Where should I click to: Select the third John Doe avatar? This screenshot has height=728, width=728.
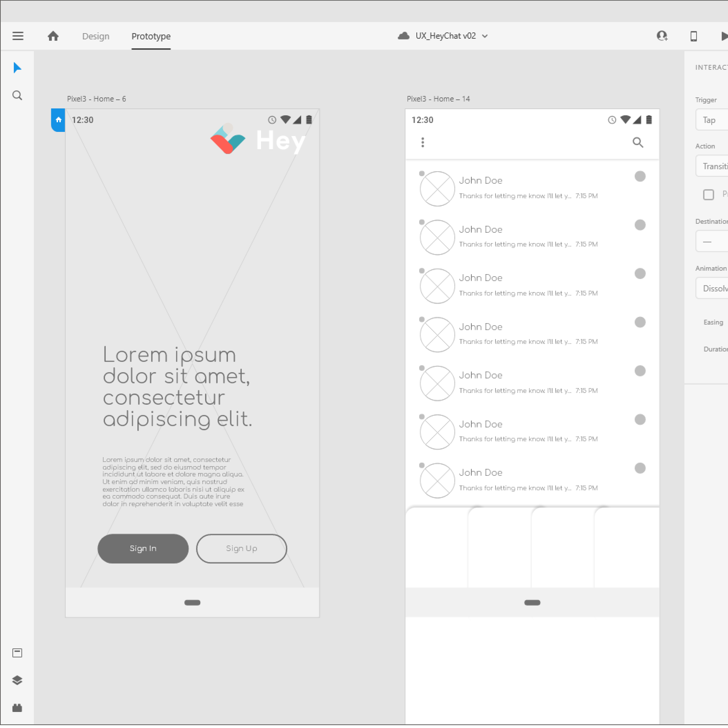[x=437, y=286]
